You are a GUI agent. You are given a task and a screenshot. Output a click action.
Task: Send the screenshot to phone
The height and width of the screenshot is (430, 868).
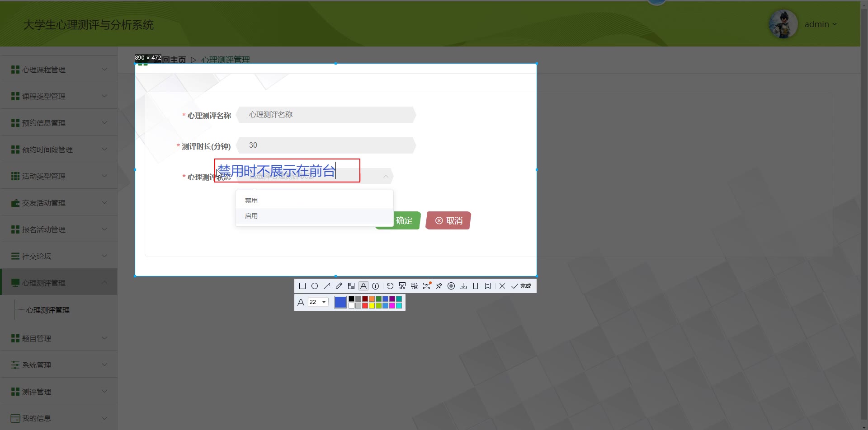(x=476, y=286)
